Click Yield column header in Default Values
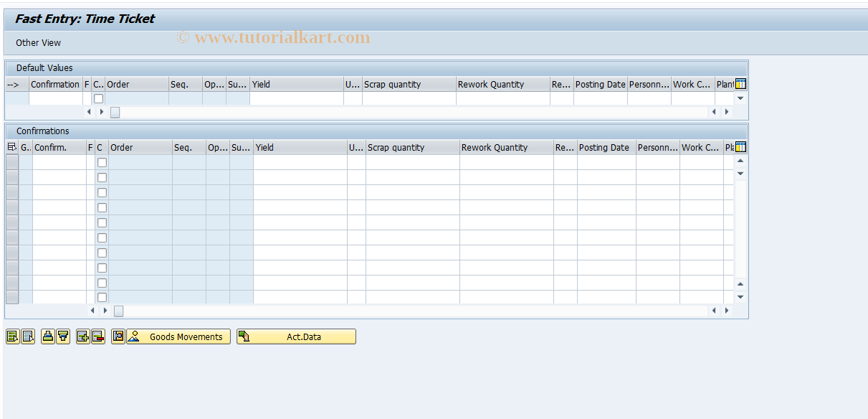 [297, 84]
